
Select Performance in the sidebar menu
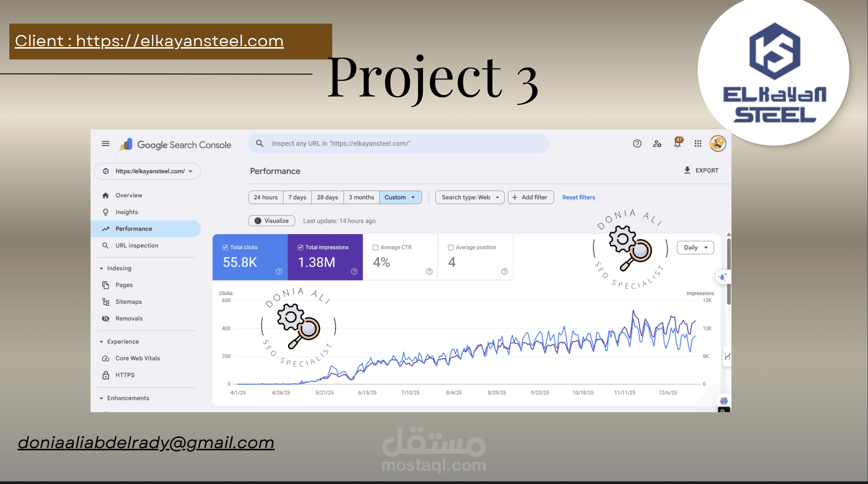(134, 229)
